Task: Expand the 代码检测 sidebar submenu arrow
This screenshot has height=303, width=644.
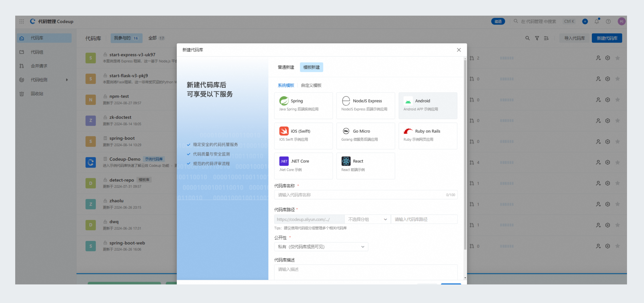Action: (x=67, y=80)
